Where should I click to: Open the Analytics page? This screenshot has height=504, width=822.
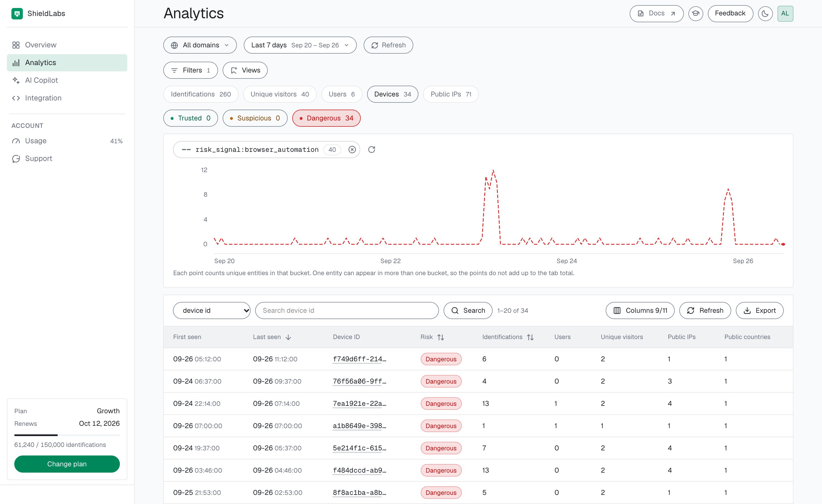pyautogui.click(x=67, y=63)
